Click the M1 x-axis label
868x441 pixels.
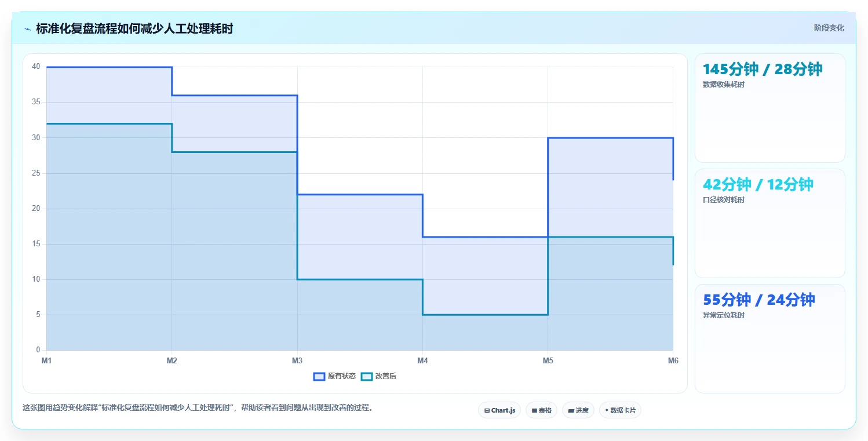coord(46,360)
